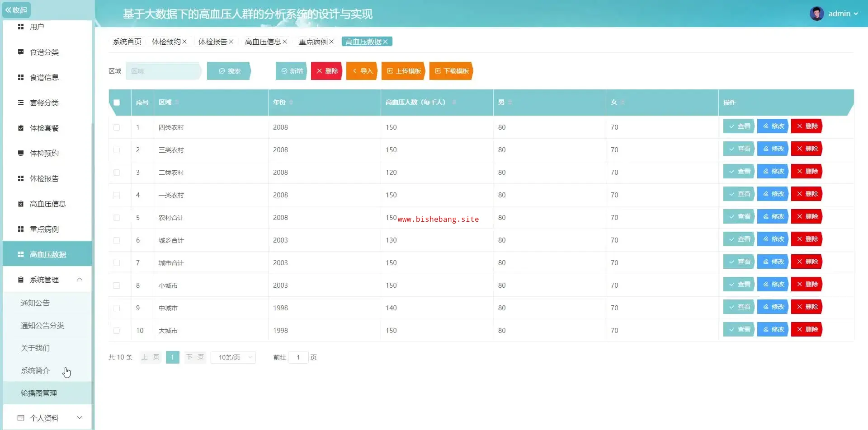Open the 10条/页 page size dropdown
The width and height of the screenshot is (868, 430).
pos(233,357)
